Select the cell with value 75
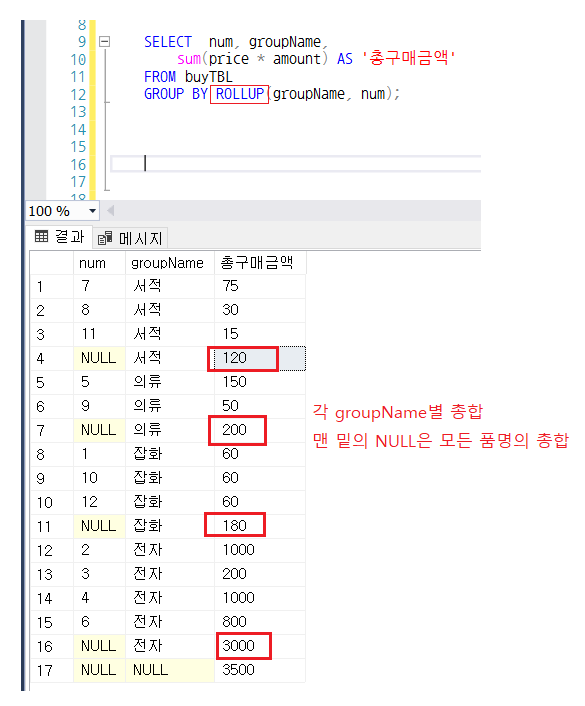 260,286
